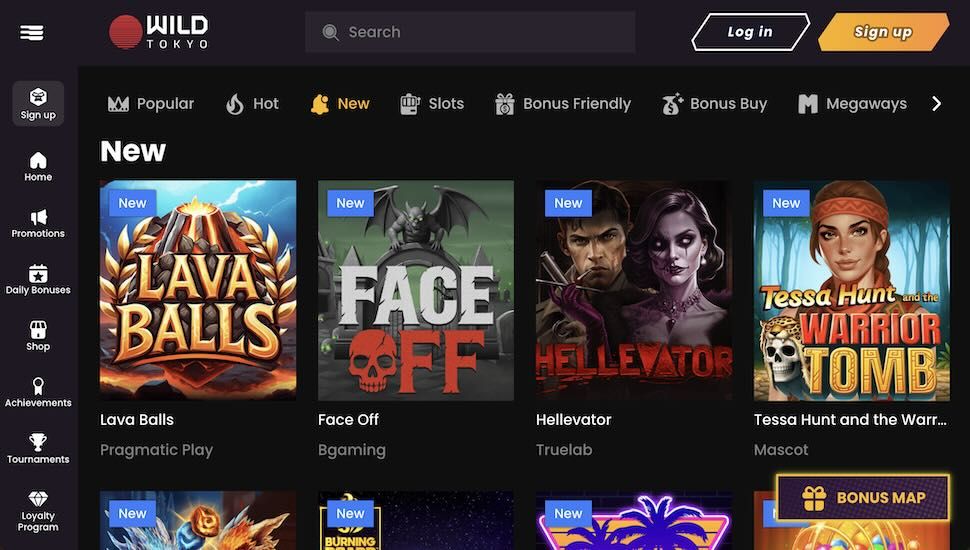This screenshot has height=550, width=970.
Task: Open the hamburger menu
Action: point(32,32)
